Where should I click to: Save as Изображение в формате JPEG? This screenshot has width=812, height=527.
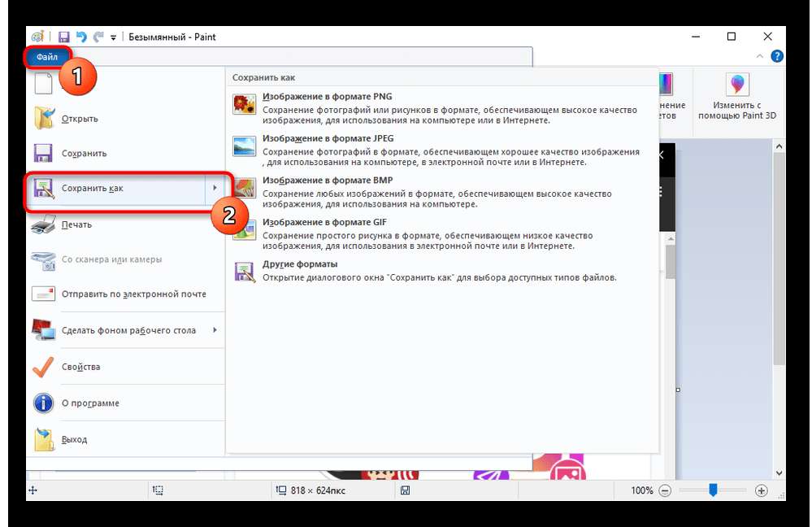[x=443, y=150]
